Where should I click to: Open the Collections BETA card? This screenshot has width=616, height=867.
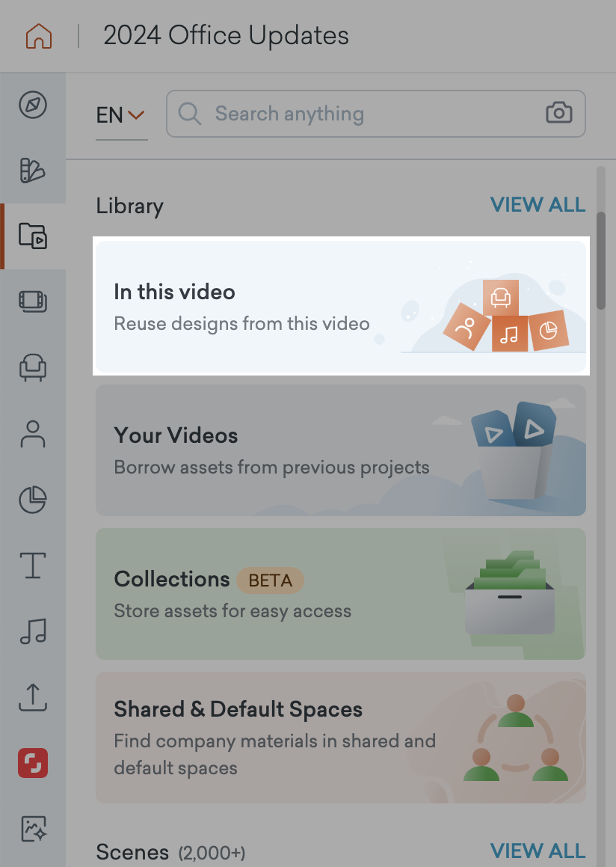click(341, 594)
